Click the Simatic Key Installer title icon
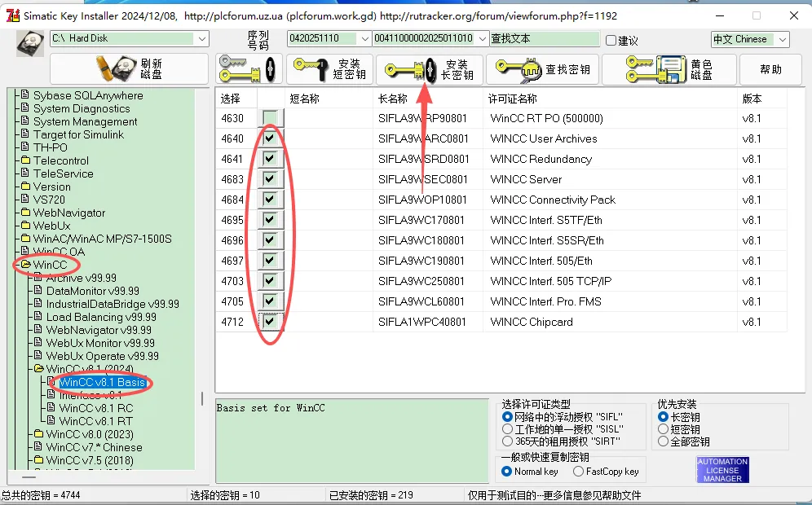Image resolution: width=812 pixels, height=505 pixels. [13, 15]
